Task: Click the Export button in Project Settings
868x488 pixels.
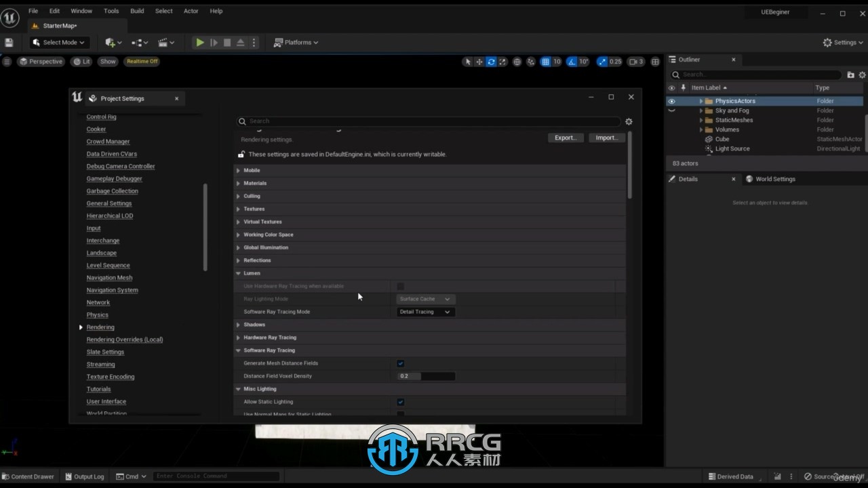Action: (566, 138)
